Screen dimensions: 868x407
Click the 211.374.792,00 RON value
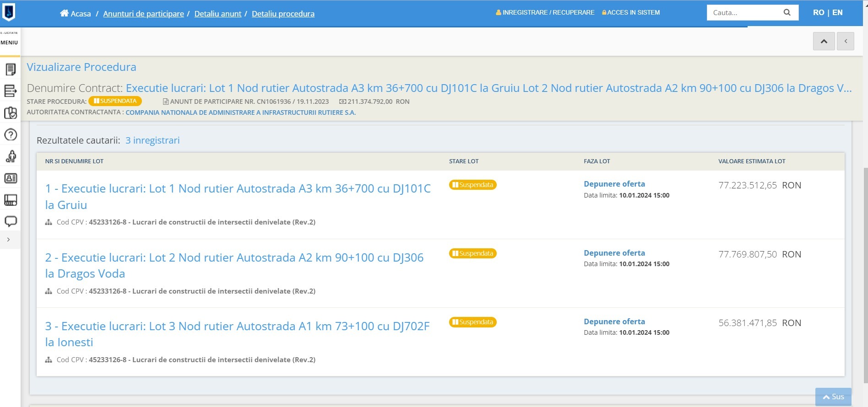pyautogui.click(x=374, y=102)
